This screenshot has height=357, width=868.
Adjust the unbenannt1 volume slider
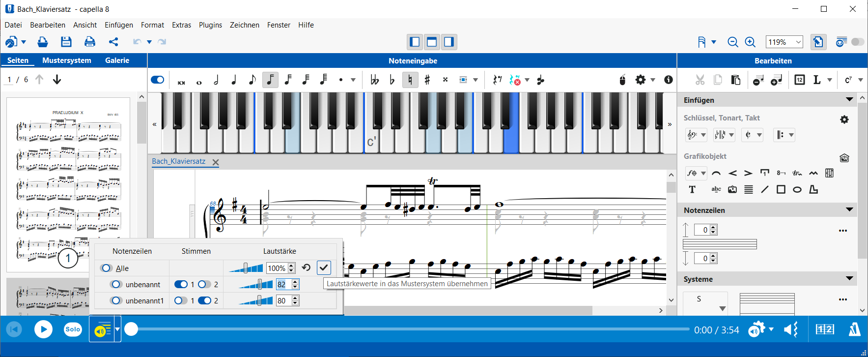click(x=255, y=300)
